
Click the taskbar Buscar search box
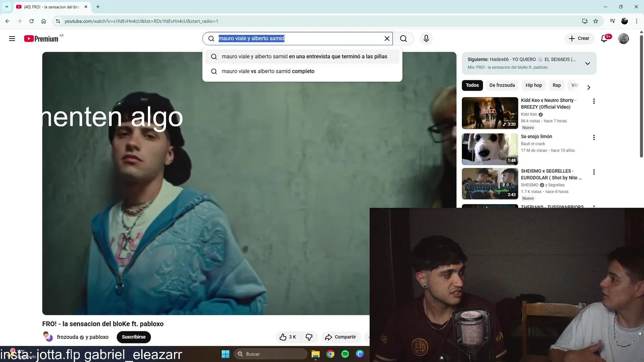[271, 354]
